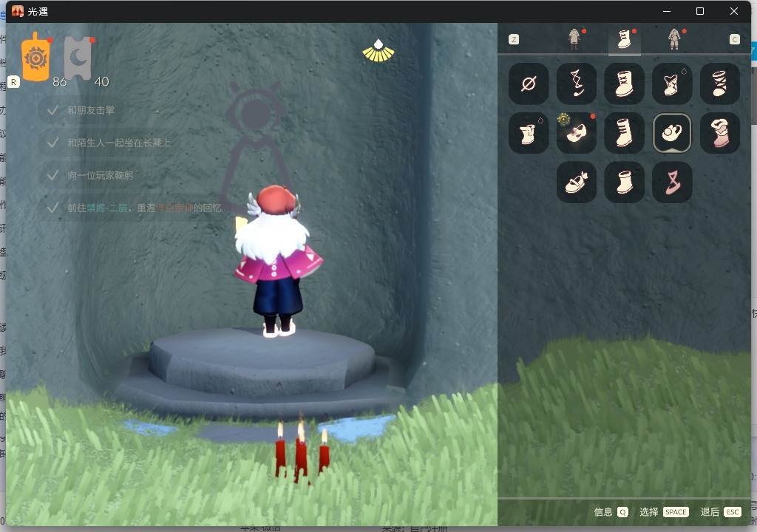The height and width of the screenshot is (532, 757).
Task: Switch to the full-body outfit tab
Action: [674, 38]
